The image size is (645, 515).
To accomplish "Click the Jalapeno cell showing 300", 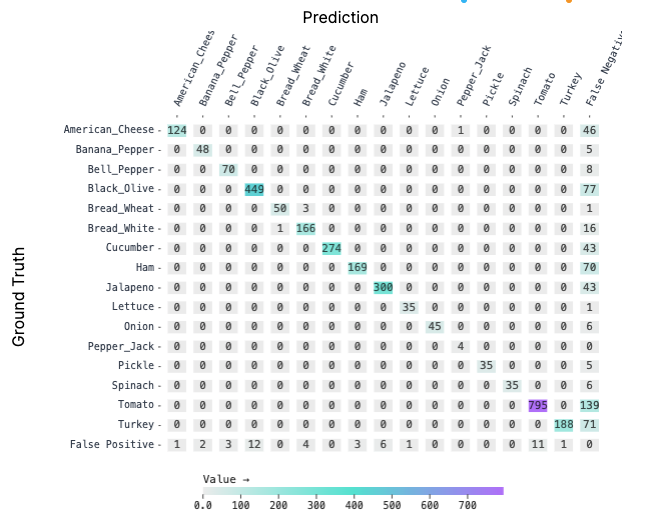I will 383,287.
